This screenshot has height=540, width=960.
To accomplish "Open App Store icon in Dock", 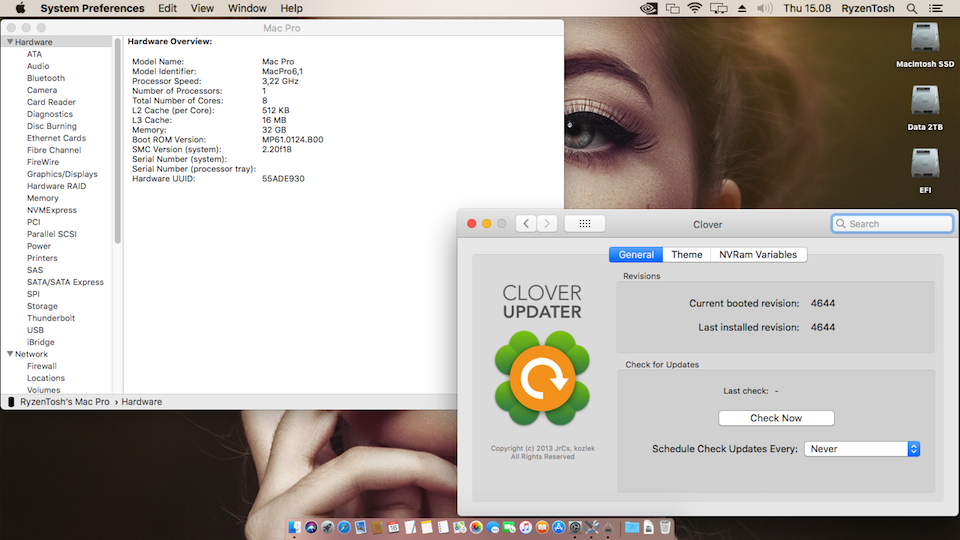I will 558,527.
